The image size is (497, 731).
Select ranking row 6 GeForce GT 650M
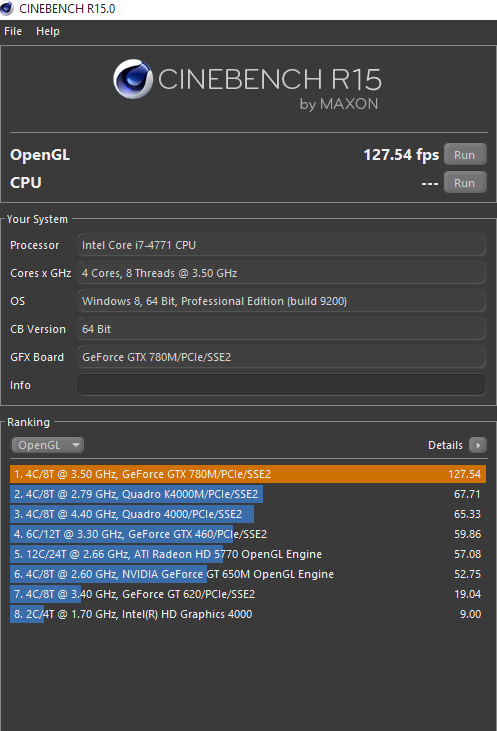[248, 574]
